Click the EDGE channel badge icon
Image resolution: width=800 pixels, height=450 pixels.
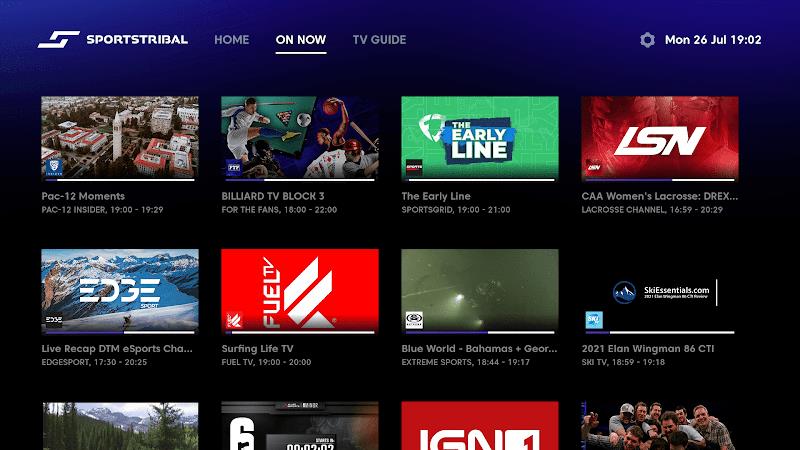[54, 320]
